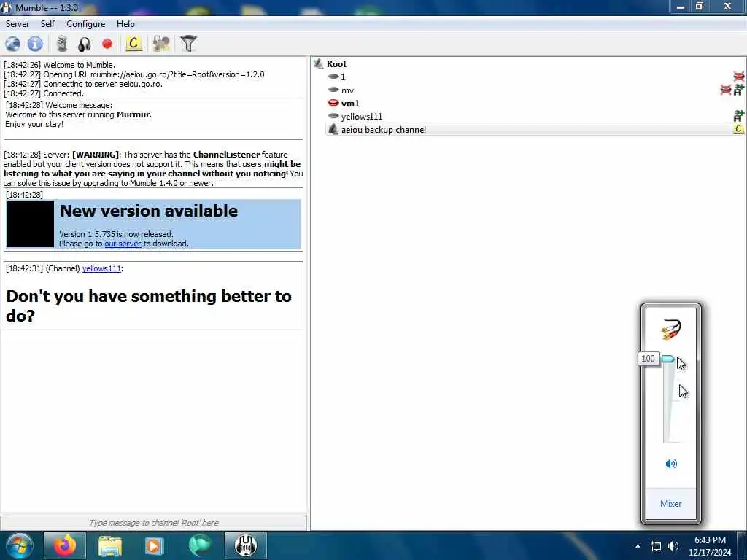
Task: Click the volume slider thumb at 100
Action: tap(668, 359)
